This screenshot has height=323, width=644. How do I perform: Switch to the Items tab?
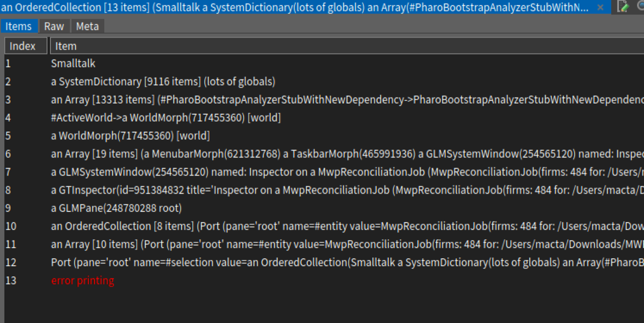pos(19,26)
